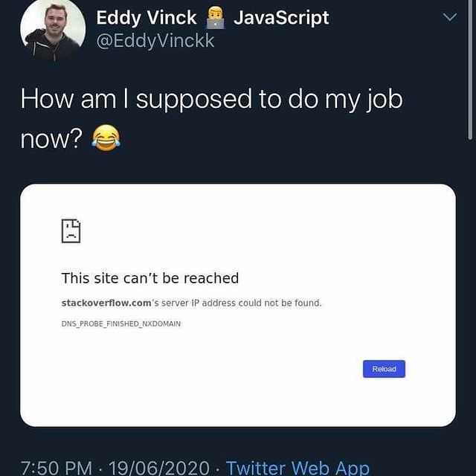Click the laughing tears emoji
This screenshot has height=476, width=476.
pos(106,138)
